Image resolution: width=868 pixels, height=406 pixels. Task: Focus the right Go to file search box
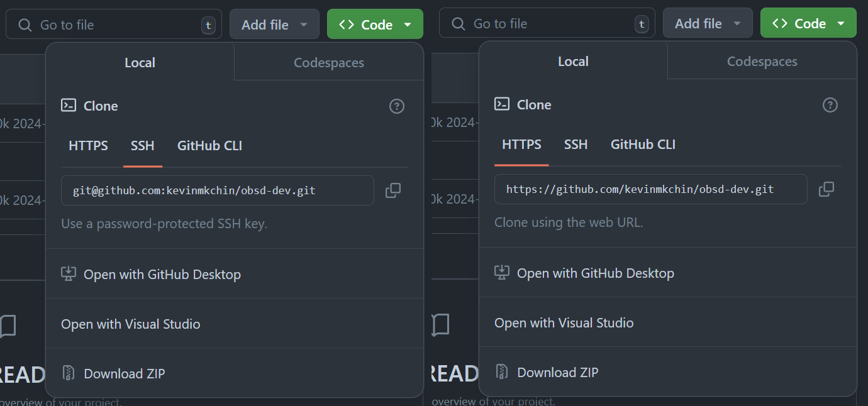click(547, 23)
